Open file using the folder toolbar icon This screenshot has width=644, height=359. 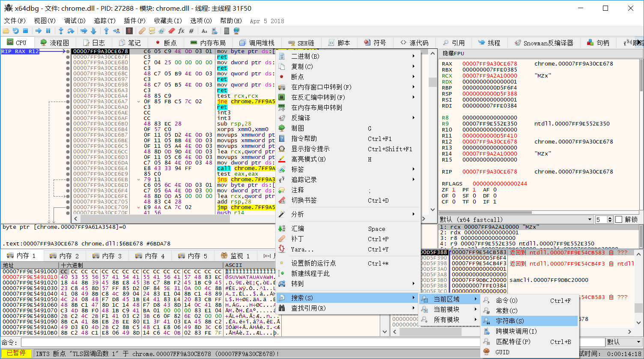[x=6, y=31]
